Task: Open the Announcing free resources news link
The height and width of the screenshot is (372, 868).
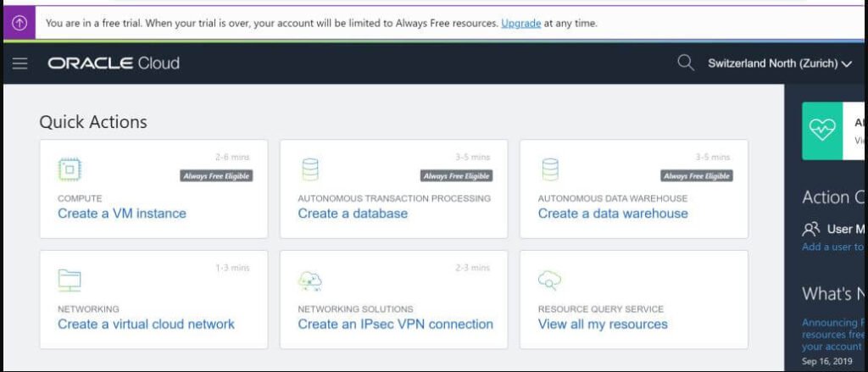Action: point(833,335)
